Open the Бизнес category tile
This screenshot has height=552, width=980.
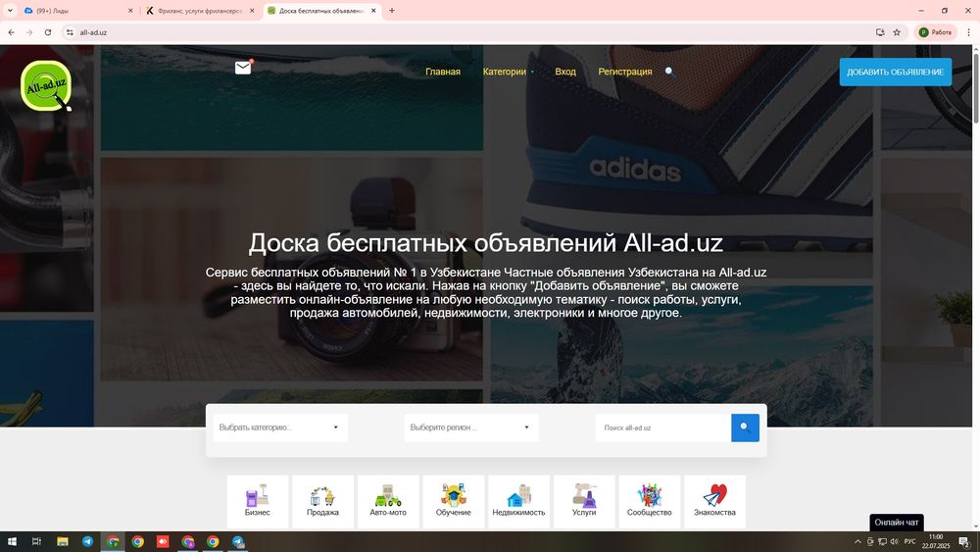[x=258, y=501]
